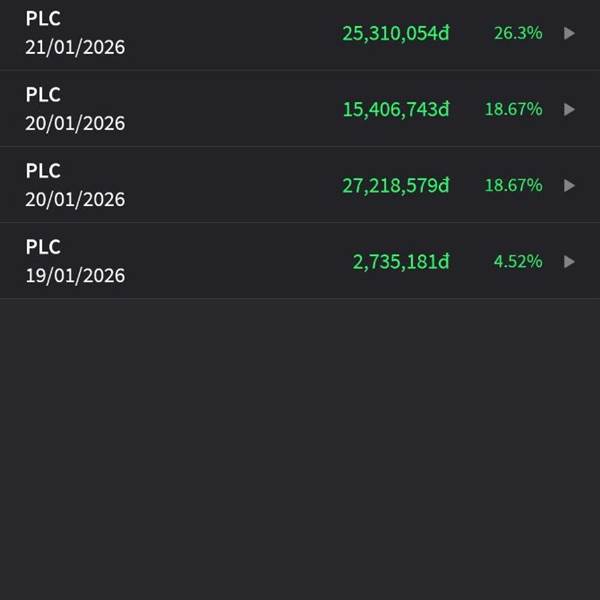Click the 21/01/2026 date label
Image resolution: width=600 pixels, height=600 pixels.
[x=75, y=47]
